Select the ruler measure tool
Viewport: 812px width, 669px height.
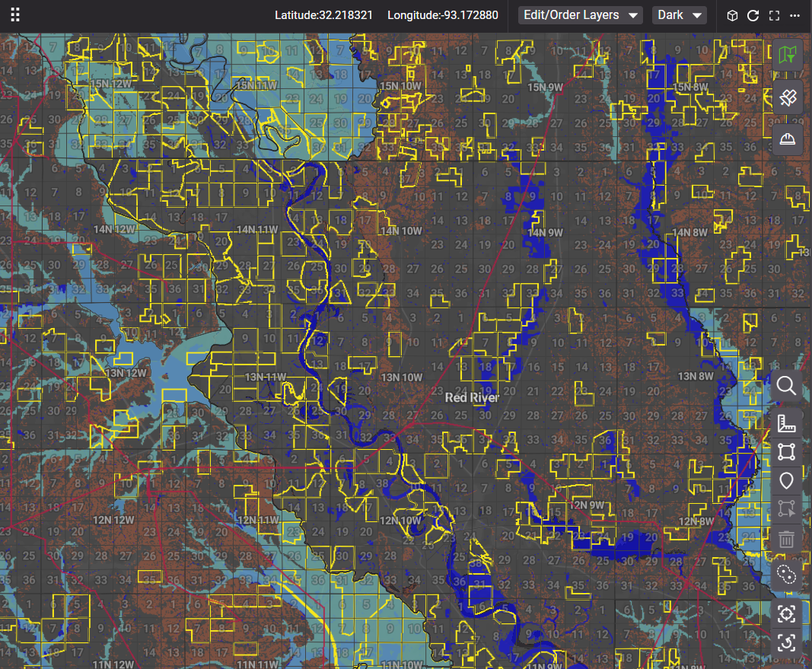click(787, 422)
